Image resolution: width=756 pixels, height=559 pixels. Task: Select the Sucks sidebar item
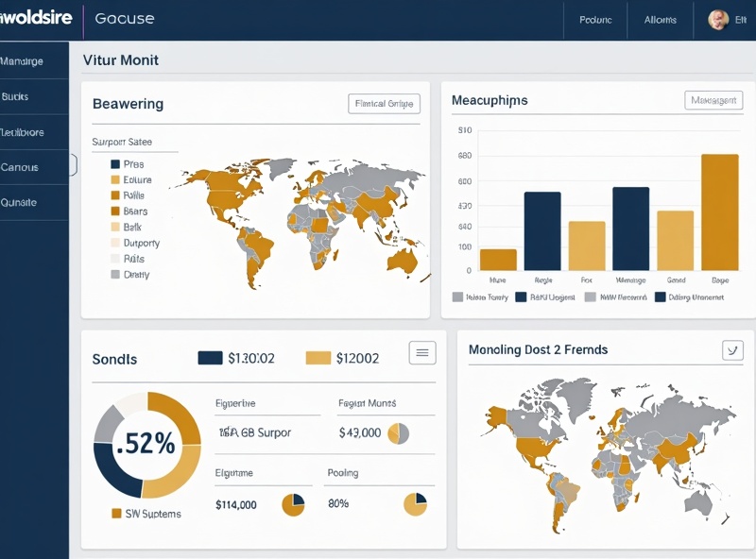(34, 96)
